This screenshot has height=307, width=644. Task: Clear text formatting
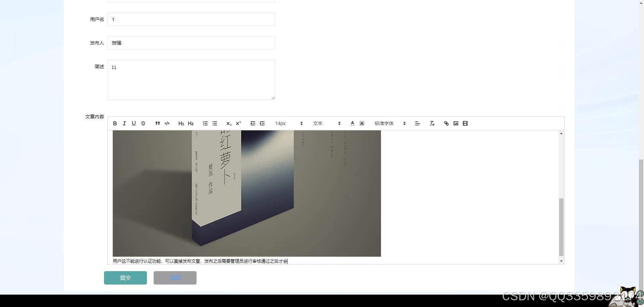[x=432, y=123]
